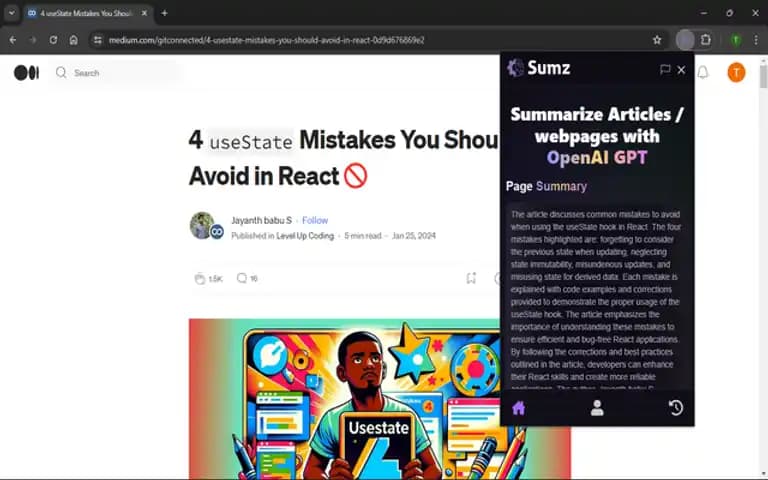Bookmark this page with star icon
Viewport: 768px width, 480px height.
pos(657,40)
